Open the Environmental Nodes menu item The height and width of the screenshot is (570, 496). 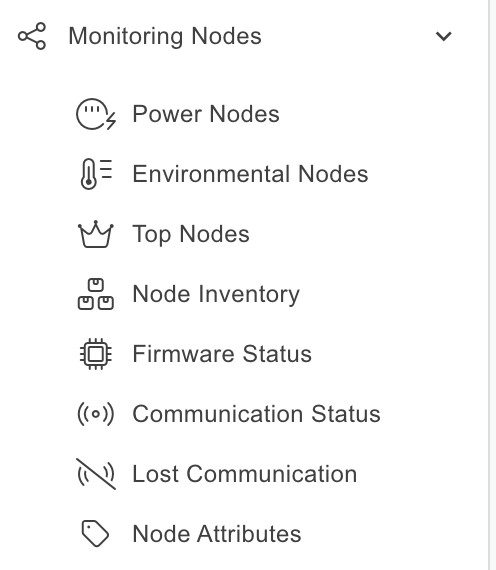tap(250, 174)
